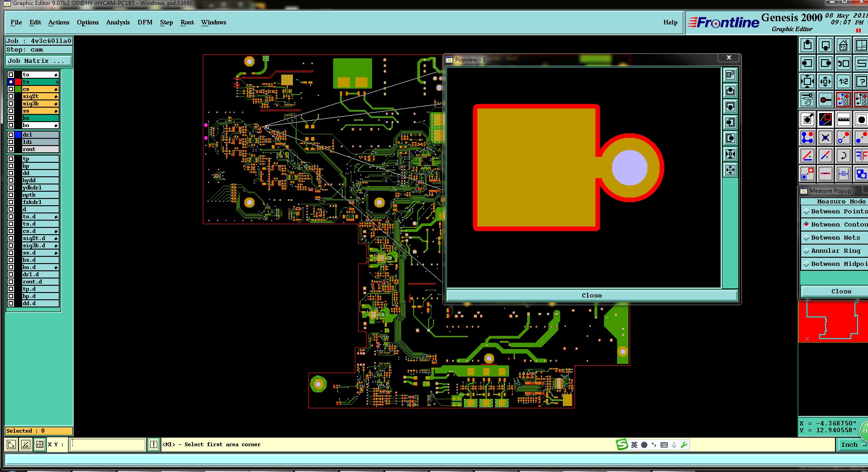Select the ruler measure tool
This screenshot has height=472, width=868.
844,119
